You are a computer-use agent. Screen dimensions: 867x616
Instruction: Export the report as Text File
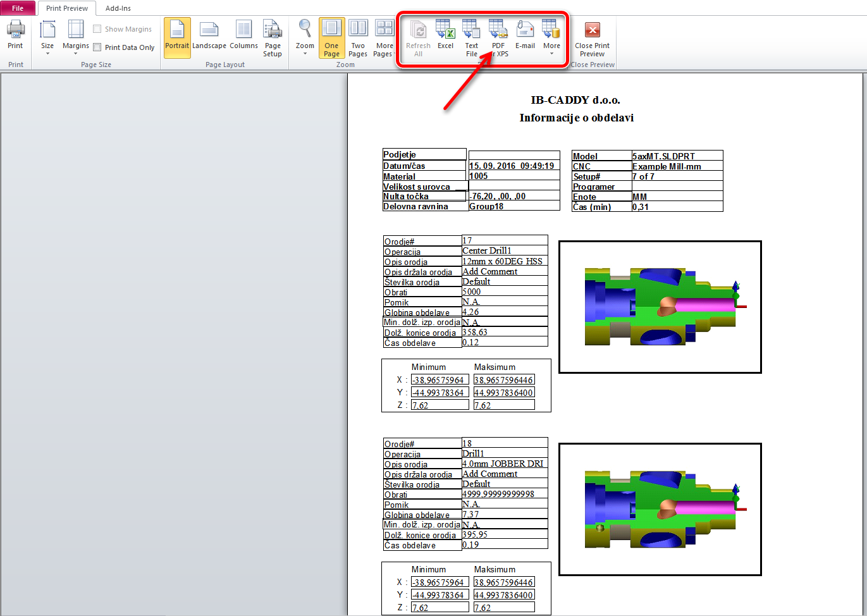(x=471, y=38)
